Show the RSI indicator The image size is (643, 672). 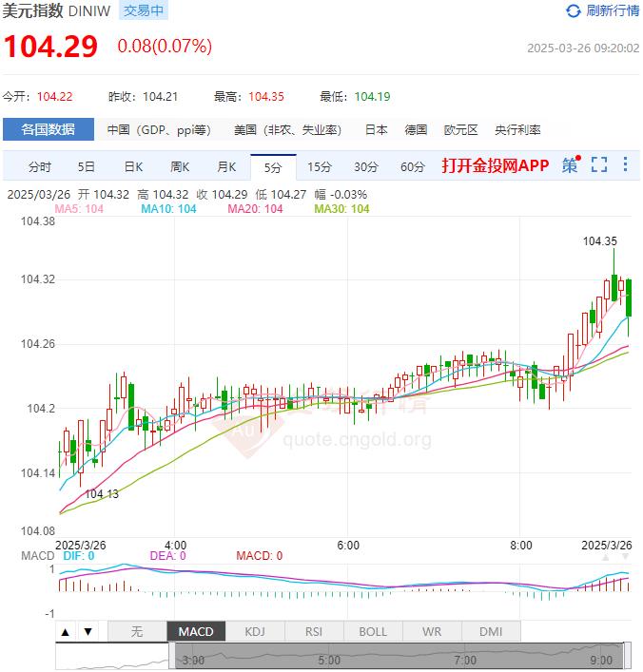point(314,631)
